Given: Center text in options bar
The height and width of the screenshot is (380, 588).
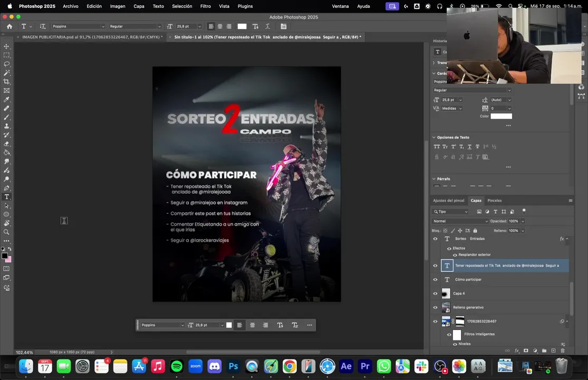Looking at the screenshot, I should point(220,26).
